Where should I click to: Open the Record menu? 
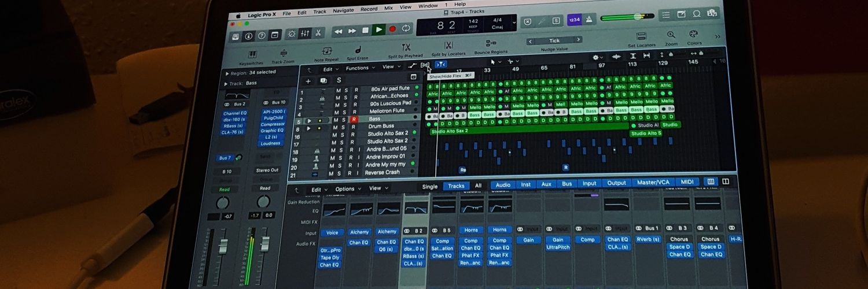(369, 9)
